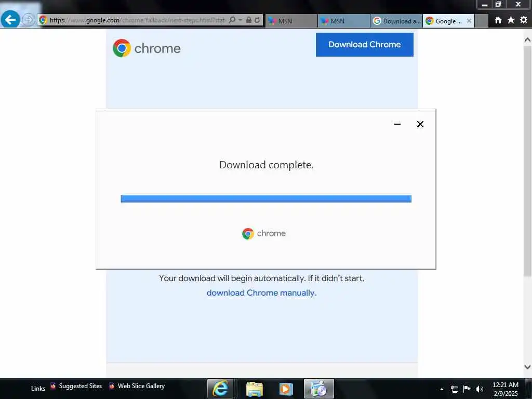This screenshot has height=399, width=532.
Task: Click the site favicon in address bar
Action: (43, 20)
